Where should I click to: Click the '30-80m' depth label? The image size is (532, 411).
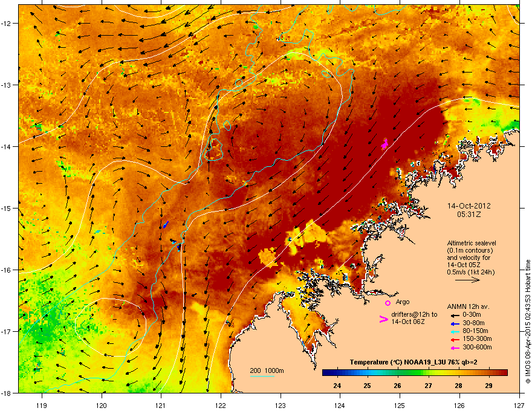tap(473, 323)
